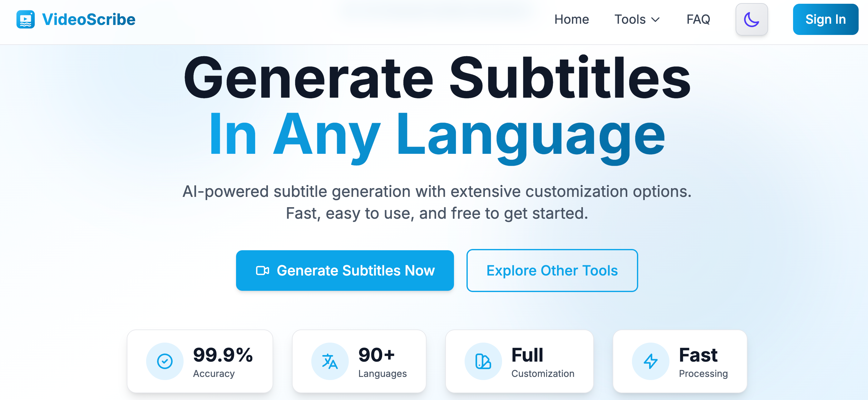The image size is (868, 400).
Task: Click the chevron arrow beside Tools
Action: [655, 20]
